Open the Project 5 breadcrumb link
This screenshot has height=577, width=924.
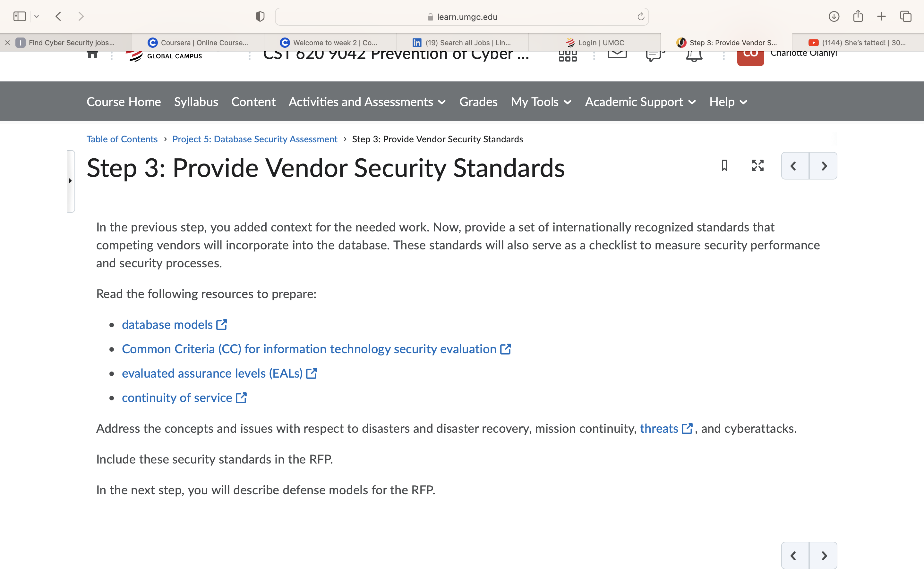coord(255,139)
